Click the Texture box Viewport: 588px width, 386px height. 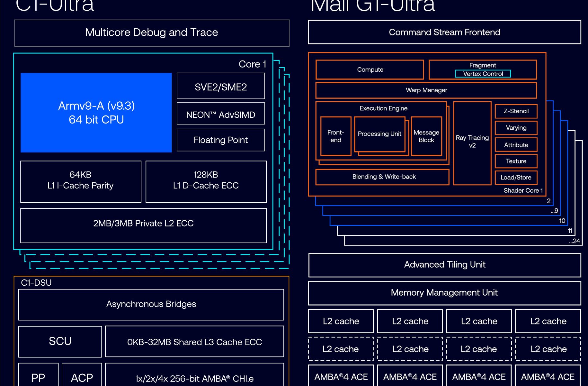(516, 161)
